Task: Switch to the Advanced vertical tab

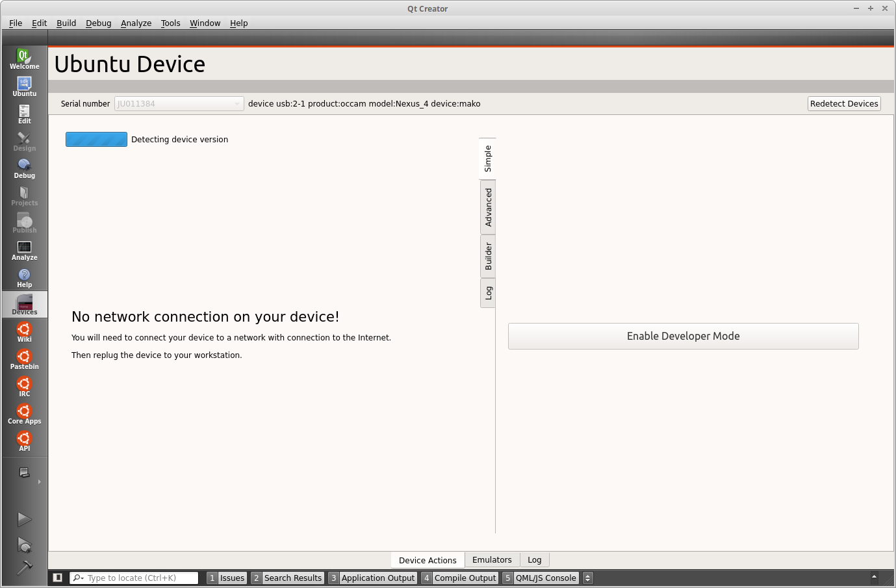Action: point(488,207)
